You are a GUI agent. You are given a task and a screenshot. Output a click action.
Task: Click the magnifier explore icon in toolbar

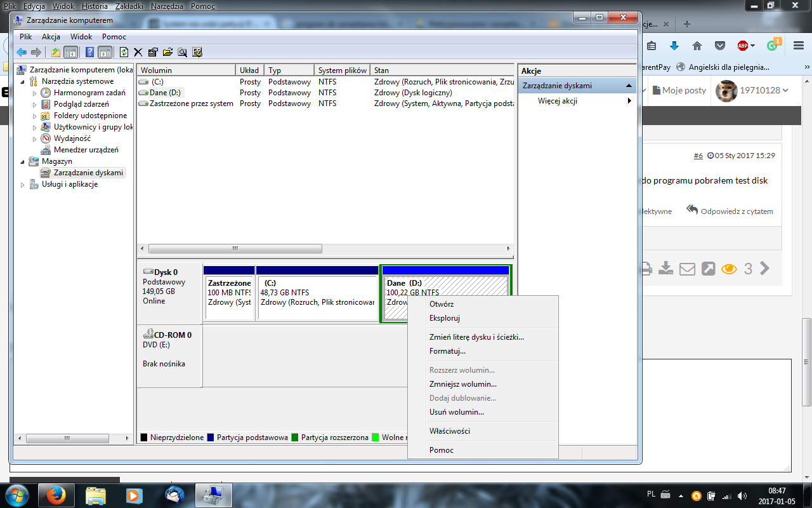[x=182, y=52]
